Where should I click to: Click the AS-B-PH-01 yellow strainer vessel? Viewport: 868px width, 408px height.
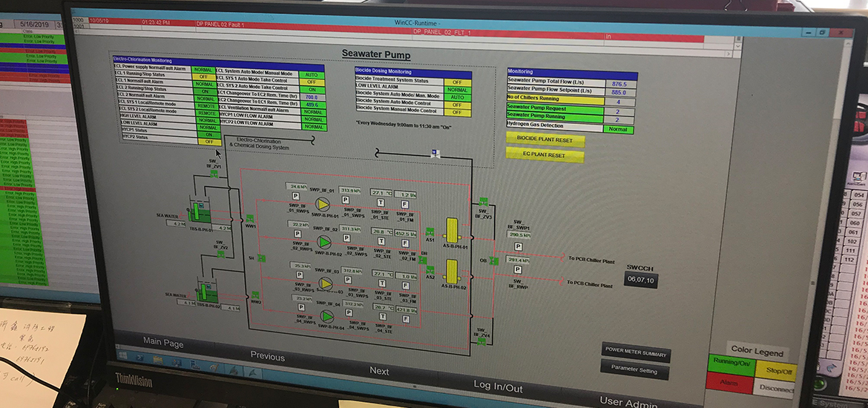450,229
